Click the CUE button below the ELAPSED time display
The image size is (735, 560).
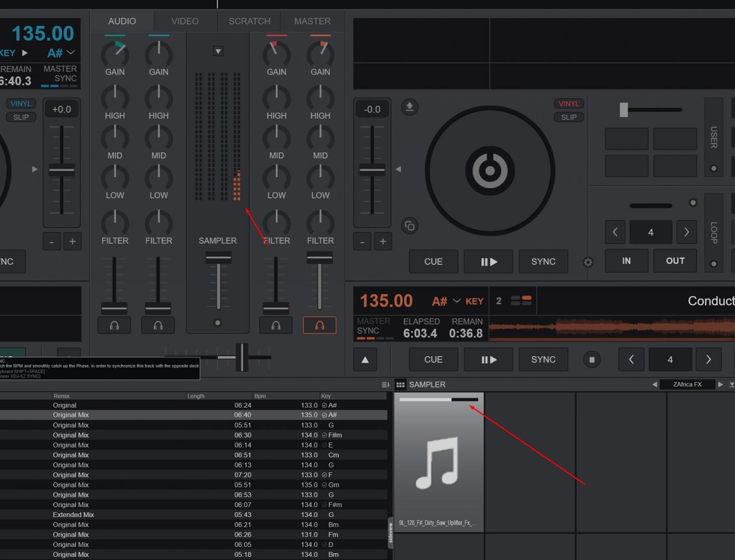[x=434, y=359]
